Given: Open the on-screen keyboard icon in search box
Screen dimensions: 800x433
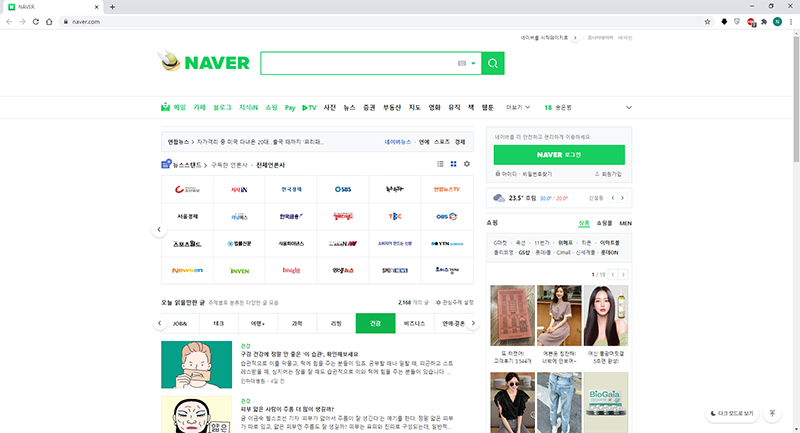Looking at the screenshot, I should (x=462, y=63).
